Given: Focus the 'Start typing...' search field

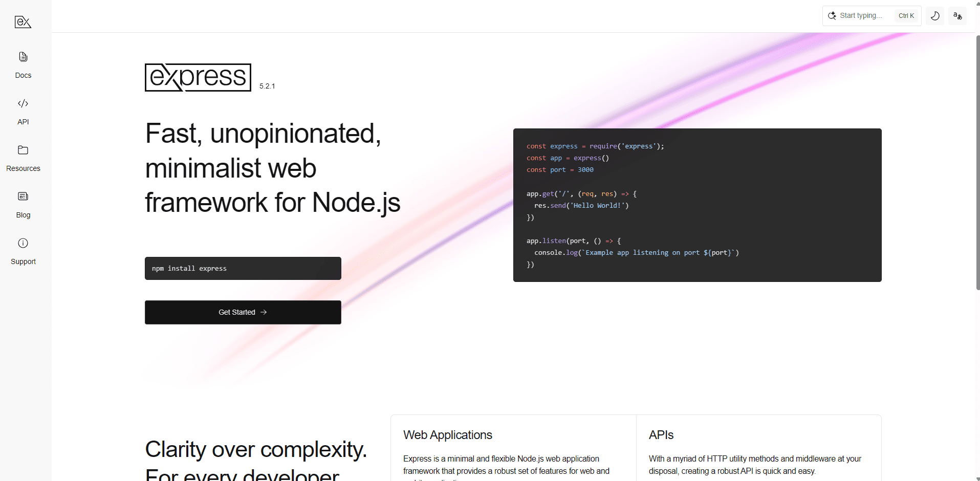Looking at the screenshot, I should tap(872, 16).
